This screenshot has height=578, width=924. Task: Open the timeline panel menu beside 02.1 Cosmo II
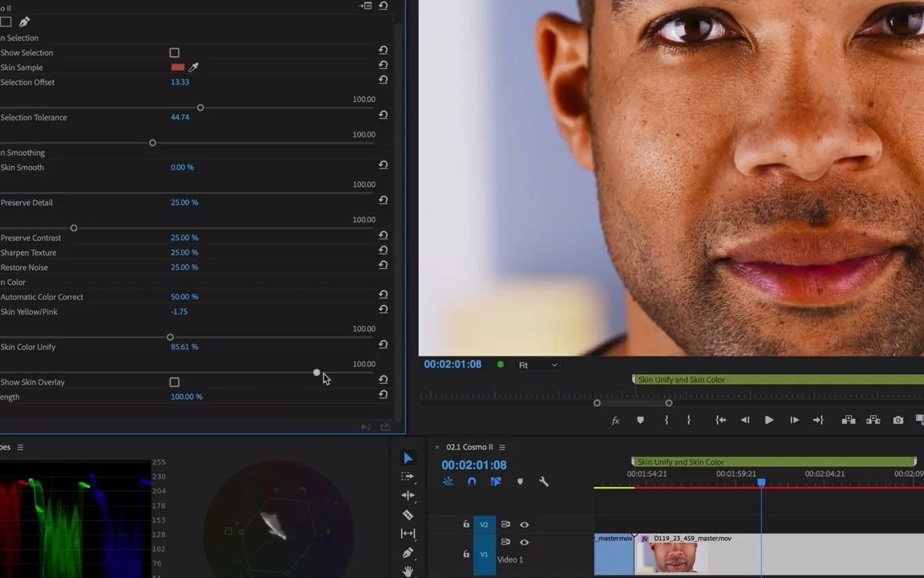pyautogui.click(x=501, y=446)
